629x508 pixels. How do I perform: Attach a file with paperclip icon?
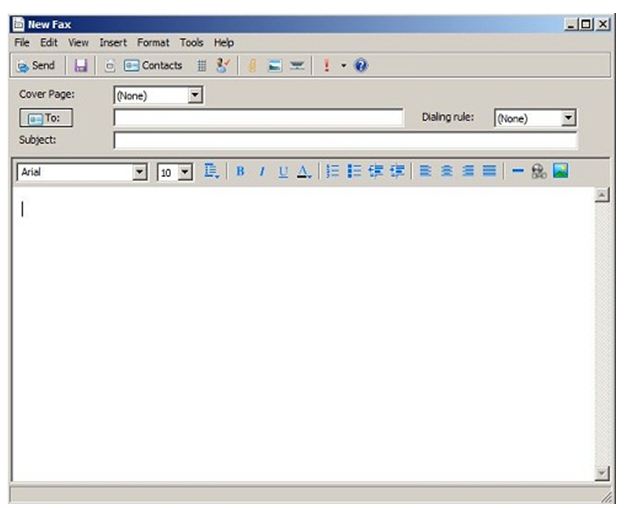tap(252, 65)
